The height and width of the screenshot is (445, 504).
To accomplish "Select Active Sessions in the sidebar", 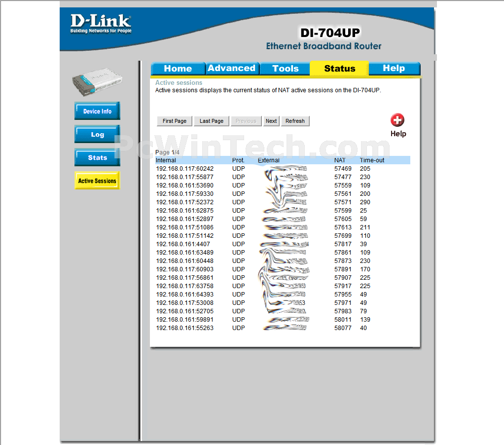I will (97, 181).
